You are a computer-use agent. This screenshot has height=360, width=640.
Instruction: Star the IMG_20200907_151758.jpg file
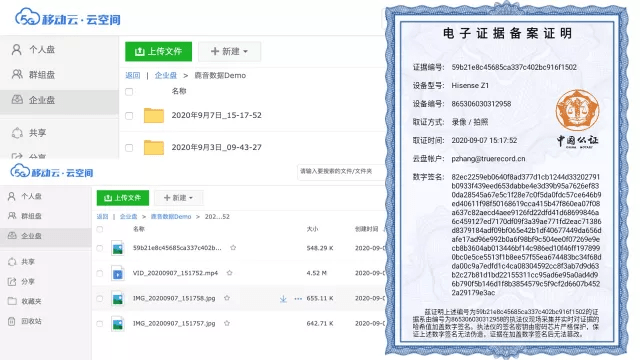click(227, 298)
